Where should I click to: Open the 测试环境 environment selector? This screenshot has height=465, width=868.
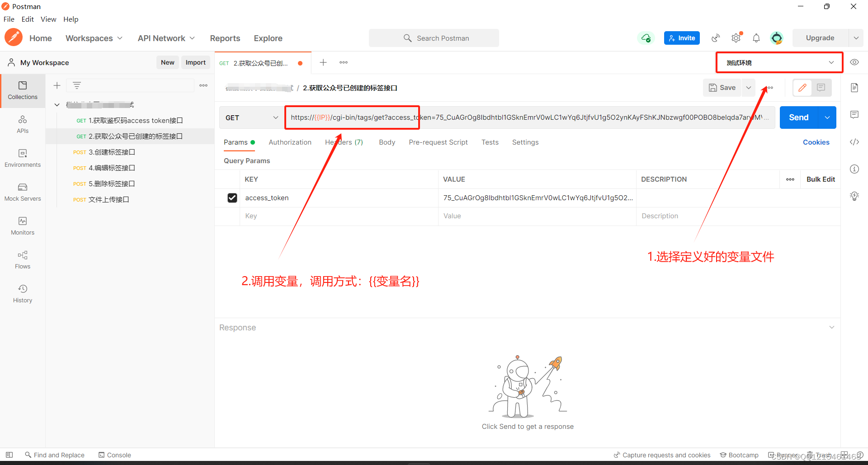point(779,63)
